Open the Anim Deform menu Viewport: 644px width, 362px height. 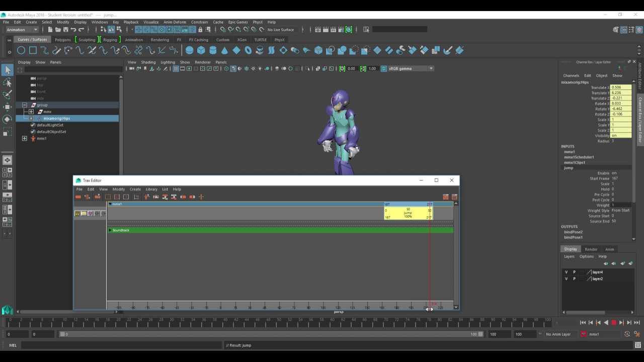click(x=175, y=22)
